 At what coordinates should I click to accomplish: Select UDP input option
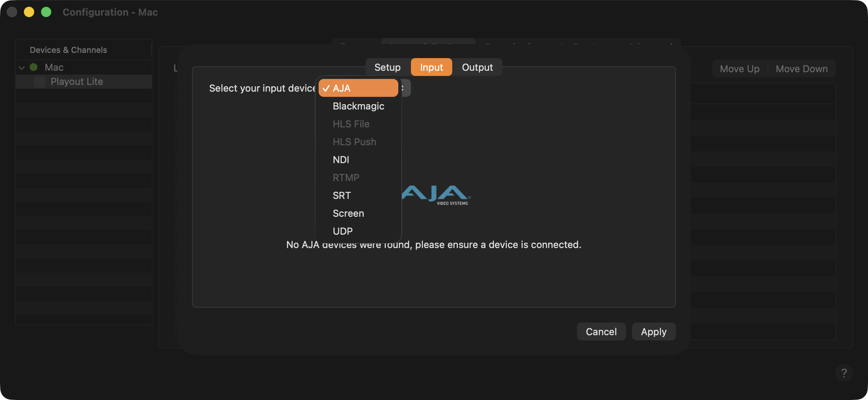[358, 231]
